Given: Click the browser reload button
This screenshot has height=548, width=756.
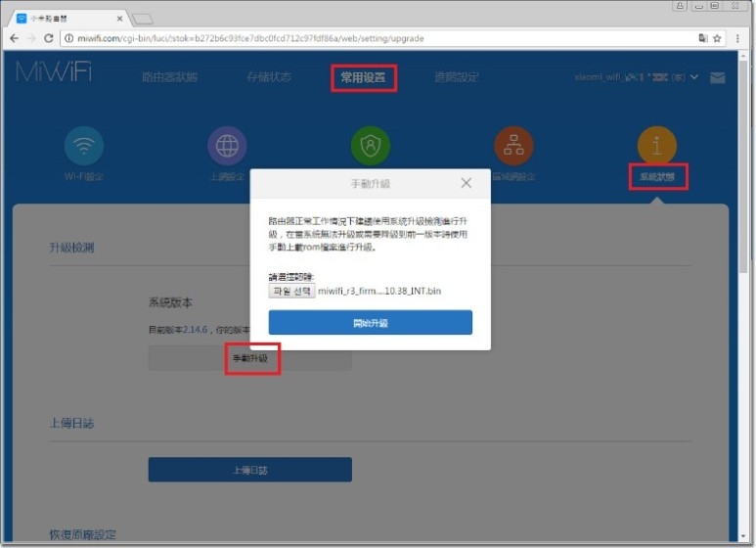Looking at the screenshot, I should [x=48, y=38].
